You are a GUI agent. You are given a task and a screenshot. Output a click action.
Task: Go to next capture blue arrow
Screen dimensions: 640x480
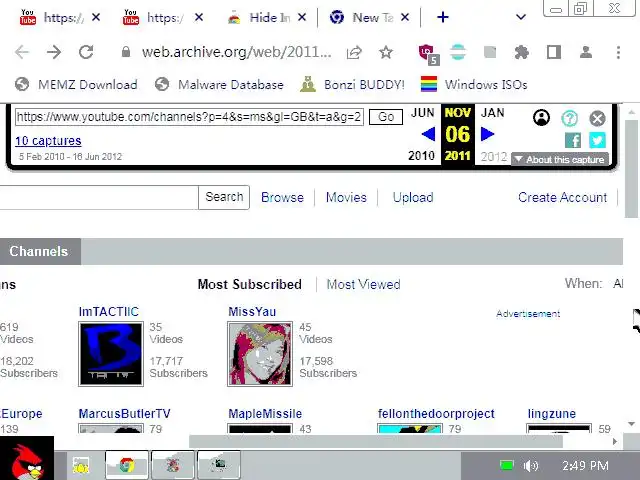coord(487,134)
